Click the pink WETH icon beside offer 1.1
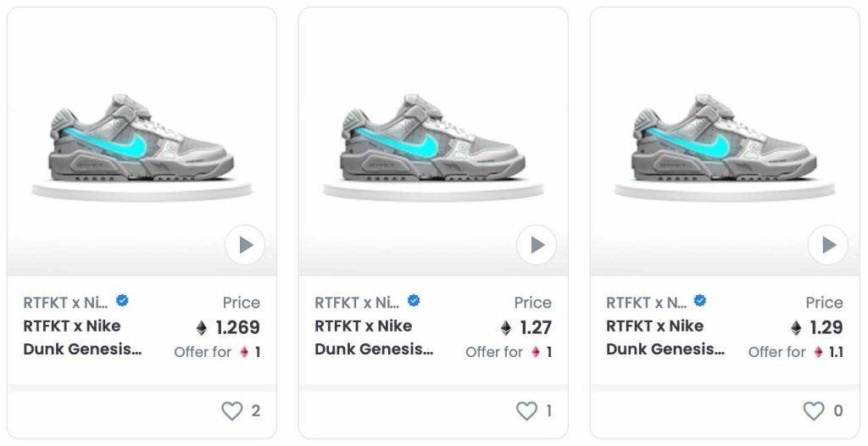This screenshot has width=868, height=446. click(818, 352)
